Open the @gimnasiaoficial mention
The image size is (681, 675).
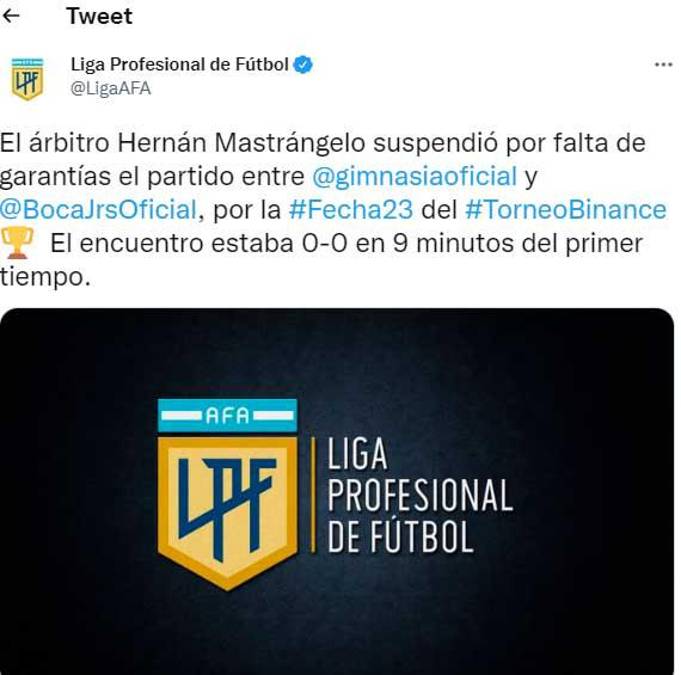(x=414, y=176)
